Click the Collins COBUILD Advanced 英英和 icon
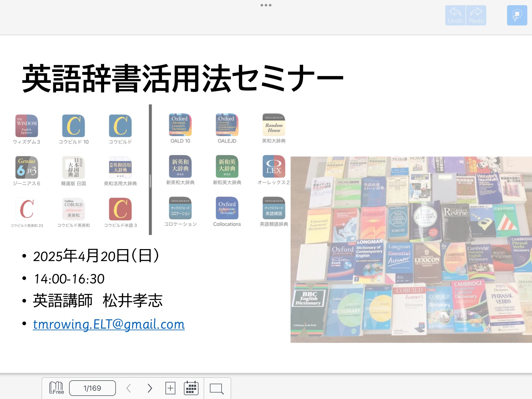532x399 pixels. 74,209
